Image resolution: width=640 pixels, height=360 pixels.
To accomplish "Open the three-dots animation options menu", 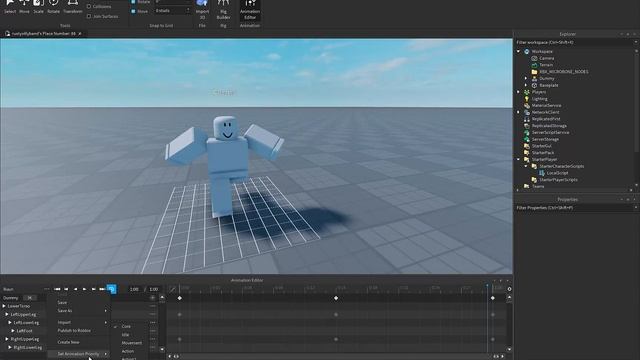I will point(47,289).
